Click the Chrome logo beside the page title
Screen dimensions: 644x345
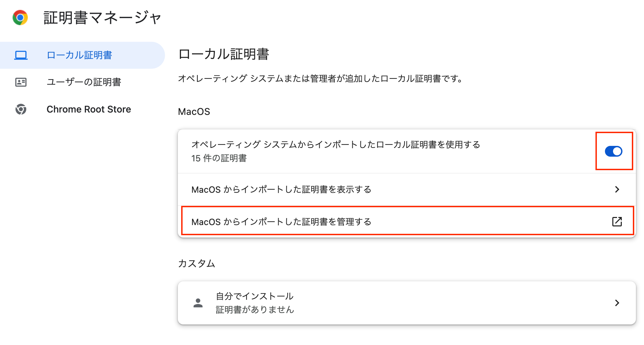[20, 18]
